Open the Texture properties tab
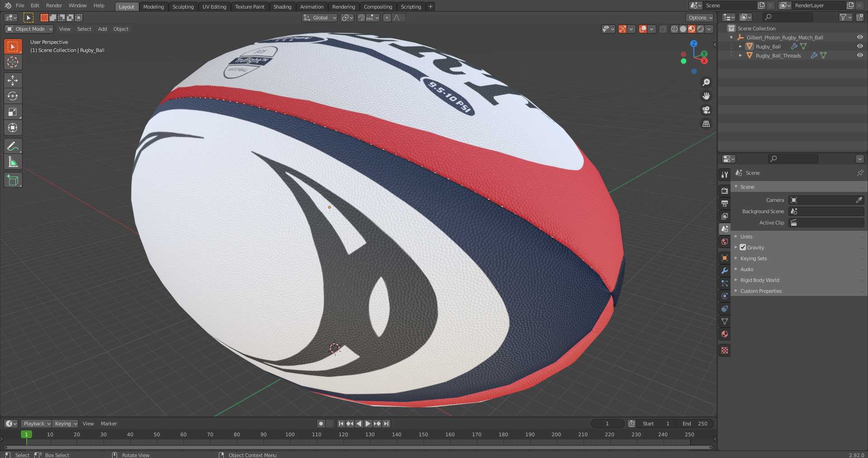Viewport: 868px width, 458px height. pos(725,350)
